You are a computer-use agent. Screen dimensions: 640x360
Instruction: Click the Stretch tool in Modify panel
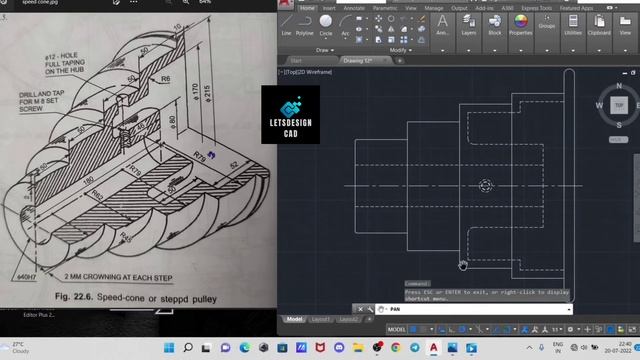click(378, 40)
